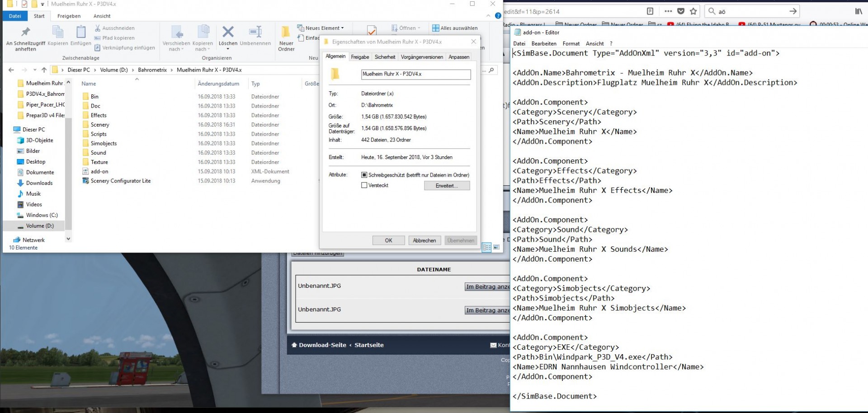Click OK in the properties dialog
Screen dimensions: 868x413
[388, 240]
